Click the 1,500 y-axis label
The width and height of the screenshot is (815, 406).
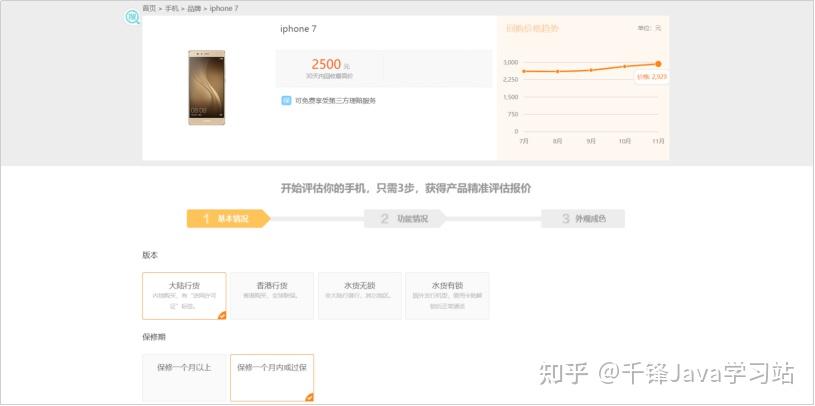pyautogui.click(x=510, y=97)
